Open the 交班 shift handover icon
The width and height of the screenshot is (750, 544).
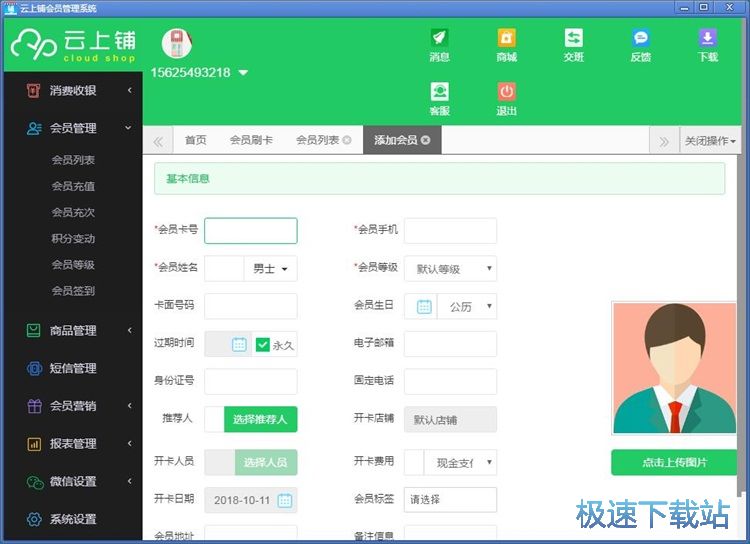(573, 40)
